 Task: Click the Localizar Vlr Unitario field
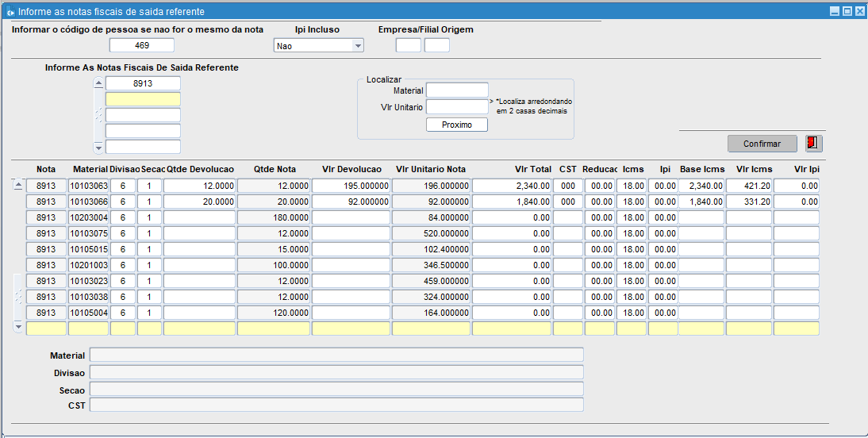(457, 107)
